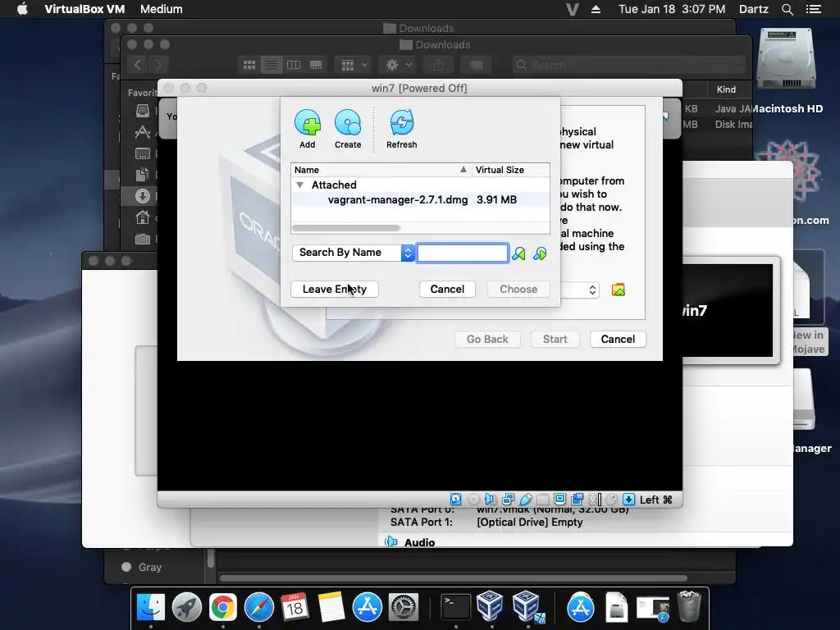
Task: Open the Finder action gear dropdown
Action: pyautogui.click(x=397, y=65)
